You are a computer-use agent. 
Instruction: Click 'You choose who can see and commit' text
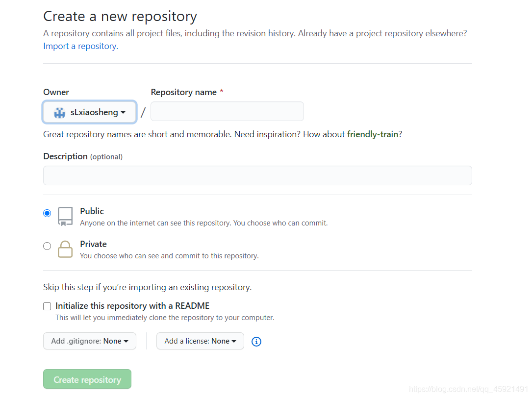coord(169,256)
